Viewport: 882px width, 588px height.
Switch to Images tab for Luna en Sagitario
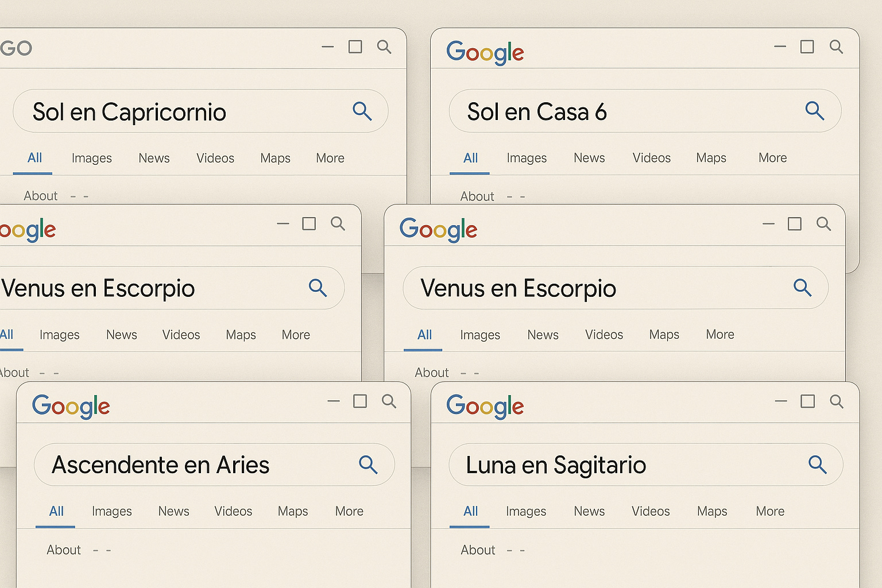526,512
